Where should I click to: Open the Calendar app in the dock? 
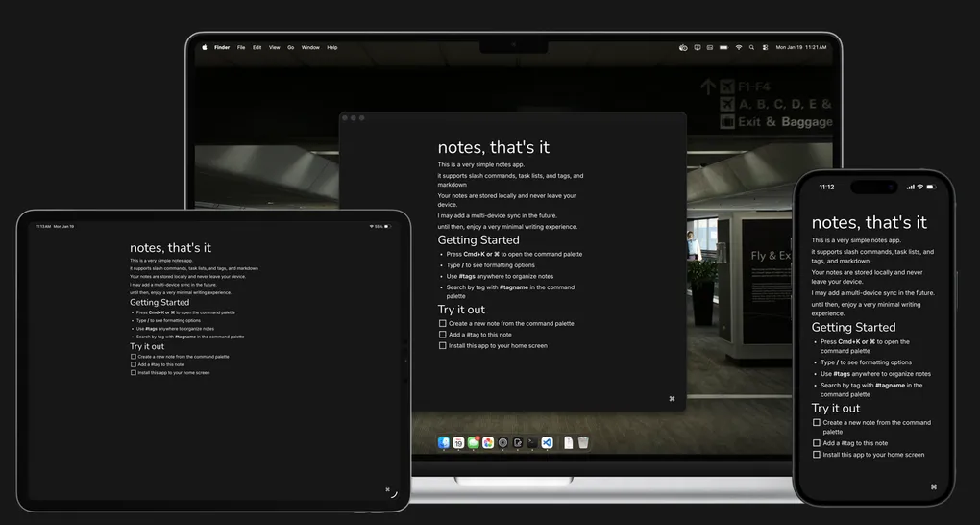point(458,442)
